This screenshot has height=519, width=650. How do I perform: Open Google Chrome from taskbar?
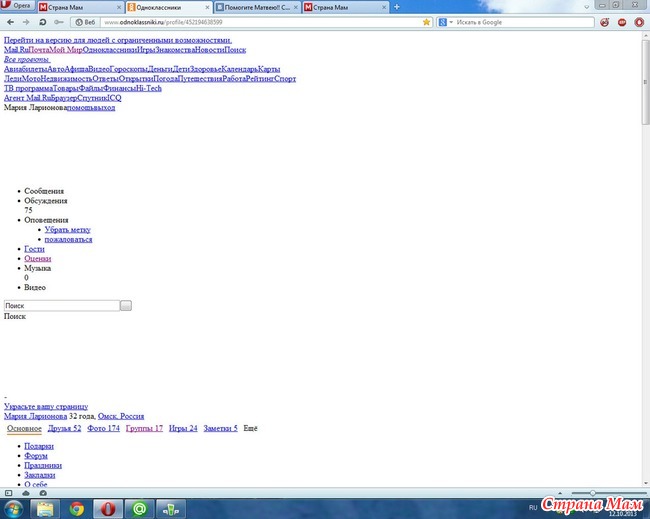[76, 508]
